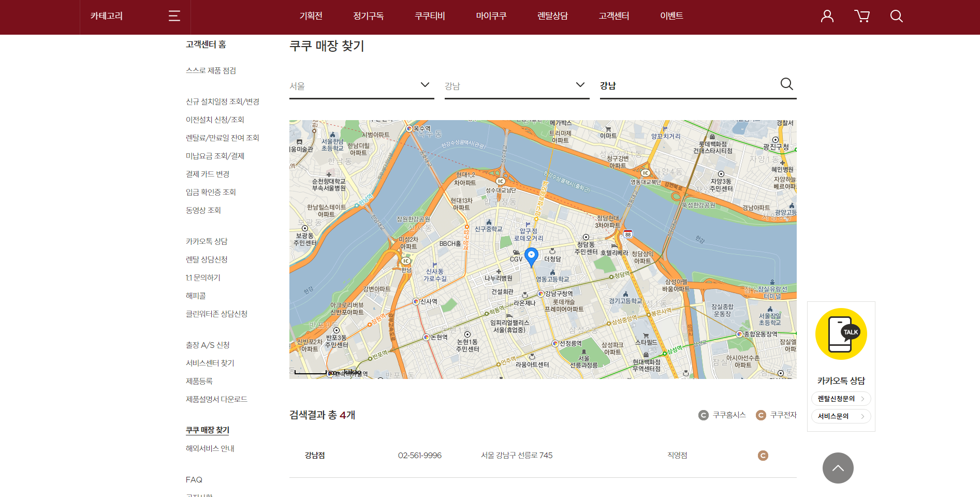
Task: Open 제품등록 link
Action: click(x=199, y=381)
